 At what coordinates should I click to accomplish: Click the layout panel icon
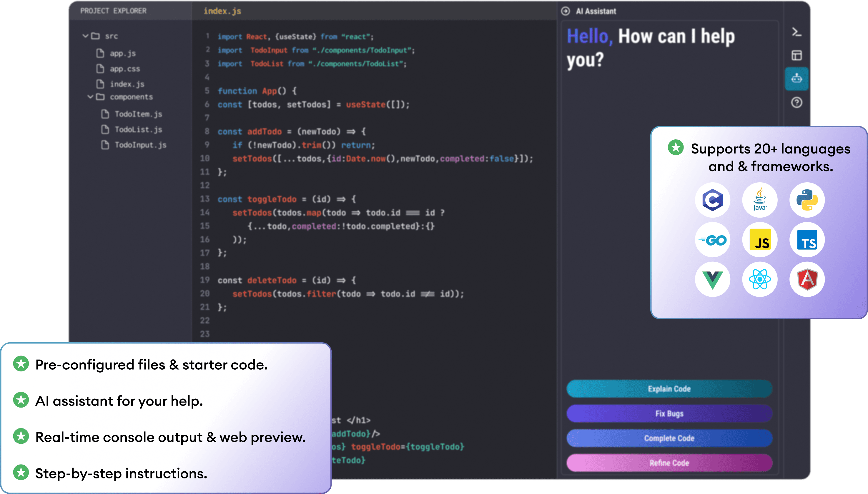[797, 55]
